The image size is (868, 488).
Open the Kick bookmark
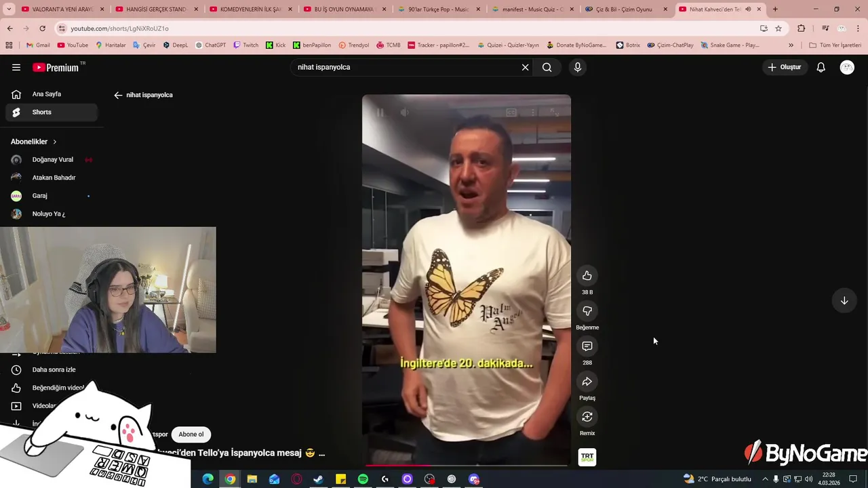[x=276, y=45]
